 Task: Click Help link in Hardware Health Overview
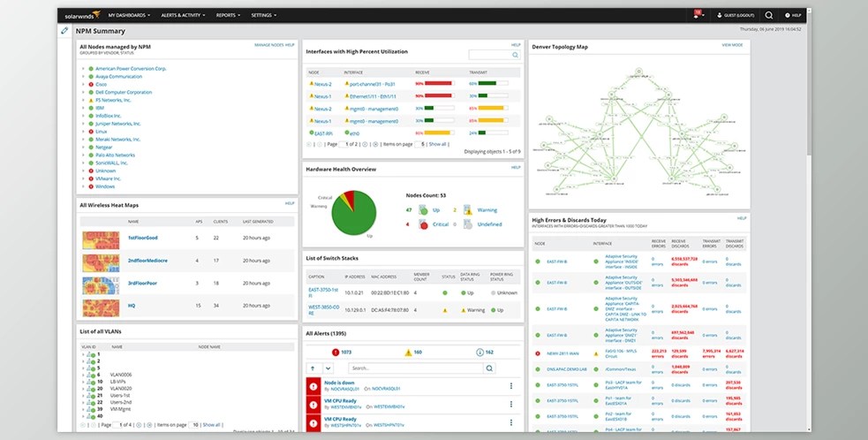516,167
